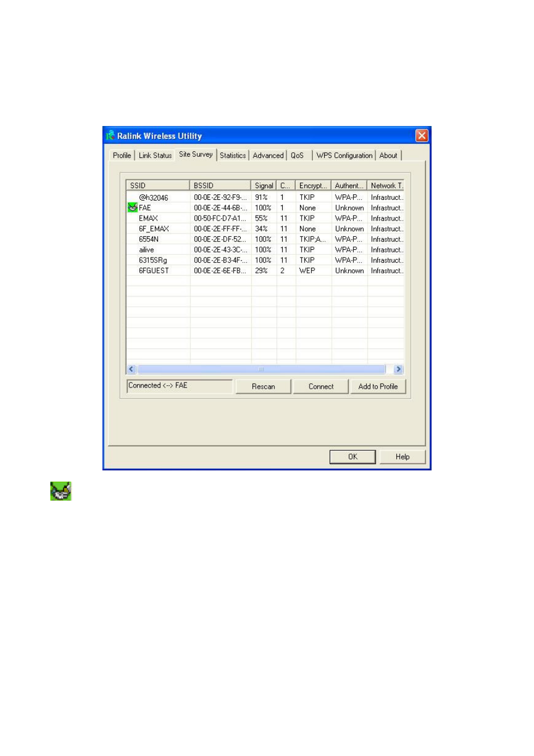Click the Connect button
This screenshot has height=756, width=534.
321,386
